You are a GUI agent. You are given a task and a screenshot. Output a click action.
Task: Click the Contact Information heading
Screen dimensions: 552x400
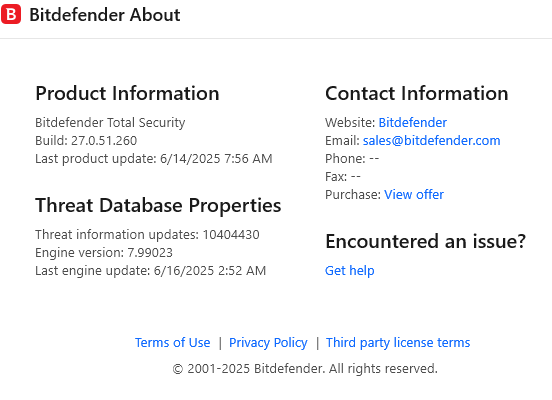point(417,93)
